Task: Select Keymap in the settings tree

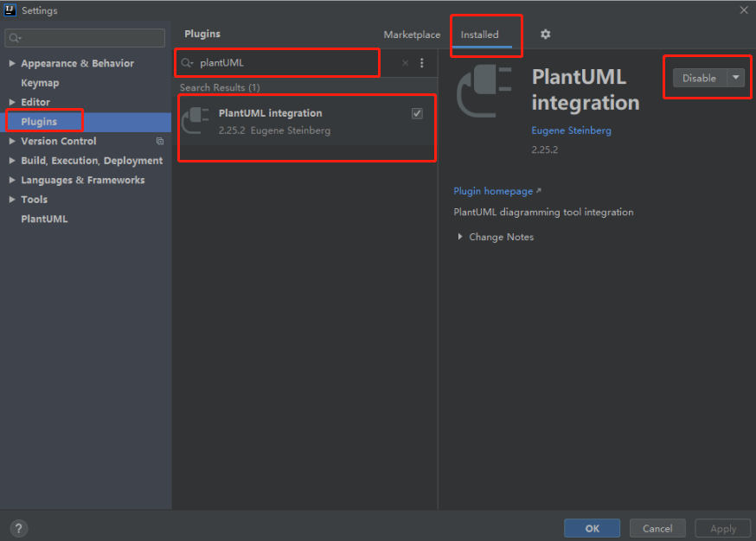Action: click(40, 83)
